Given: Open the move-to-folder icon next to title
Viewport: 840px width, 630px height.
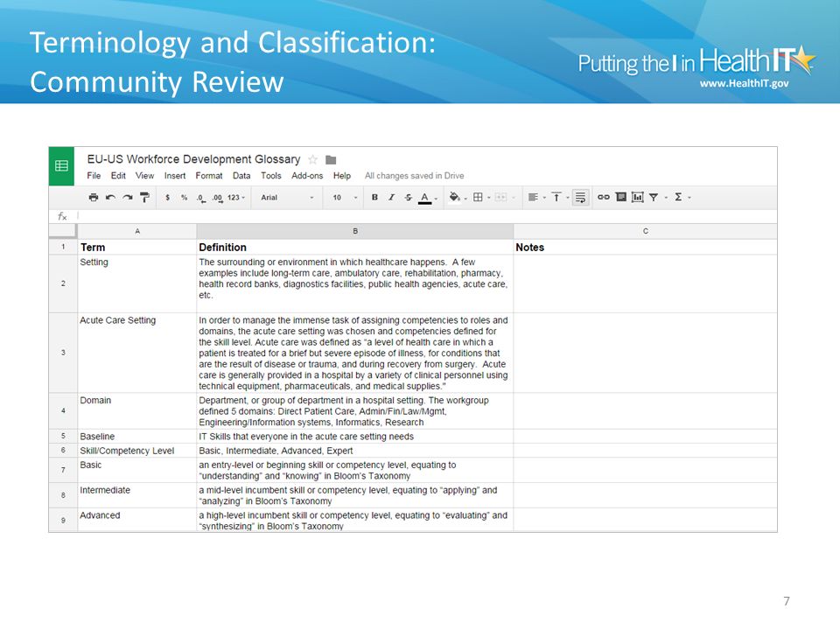Looking at the screenshot, I should point(331,159).
